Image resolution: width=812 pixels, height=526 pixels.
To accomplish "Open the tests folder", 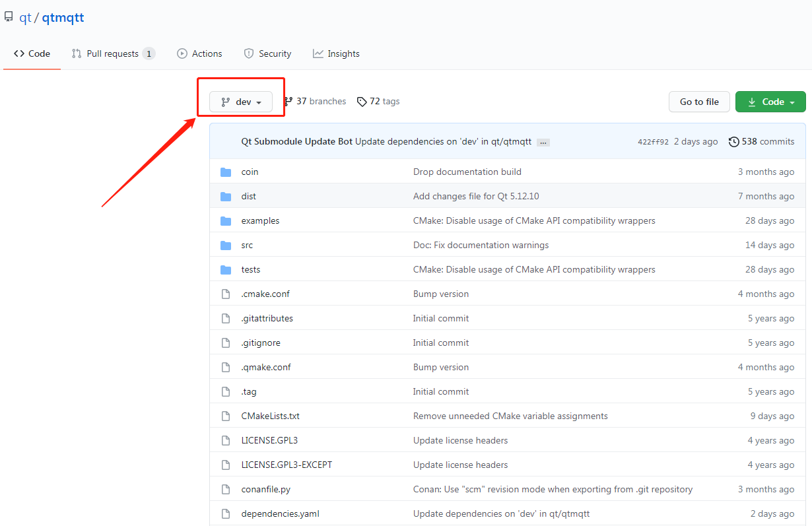I will [251, 270].
